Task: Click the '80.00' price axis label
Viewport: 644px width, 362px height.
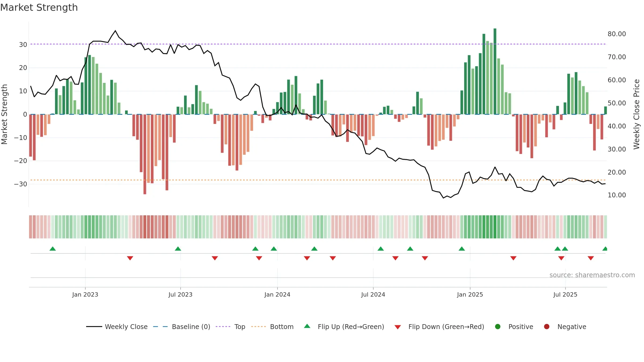Action: click(617, 34)
